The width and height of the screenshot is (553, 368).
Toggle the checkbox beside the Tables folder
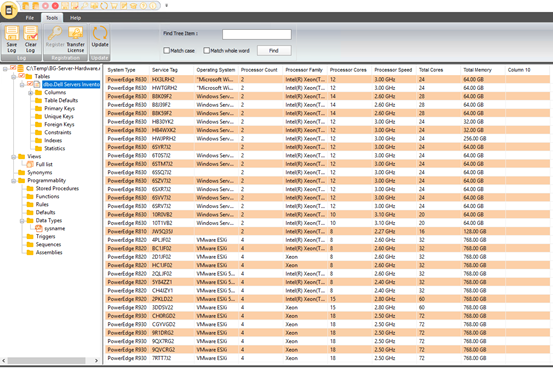coord(22,76)
